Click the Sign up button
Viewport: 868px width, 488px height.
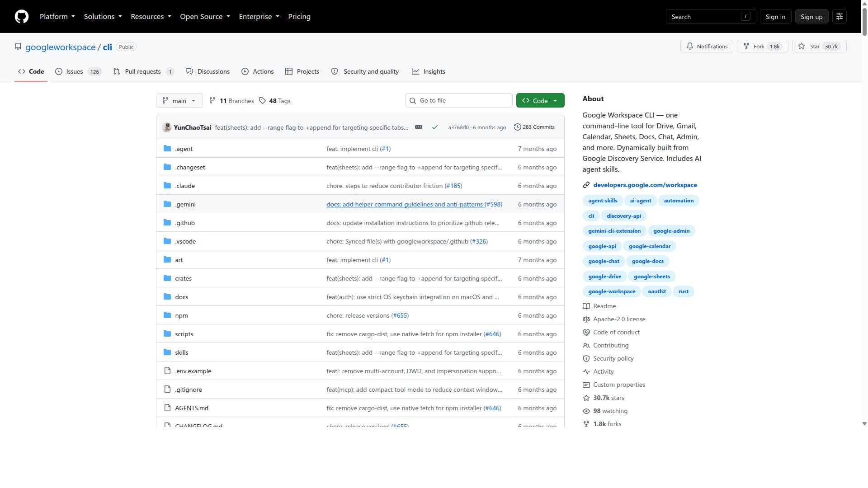(x=811, y=17)
